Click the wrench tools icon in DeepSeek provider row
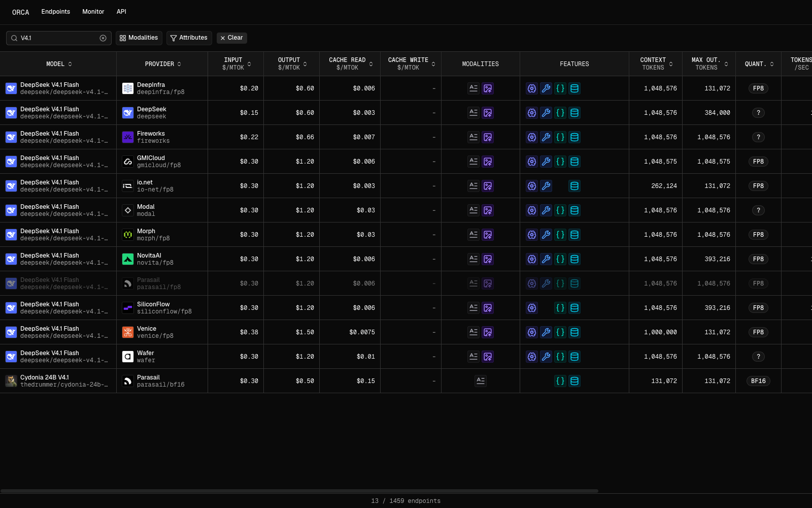The height and width of the screenshot is (508, 812). point(546,113)
